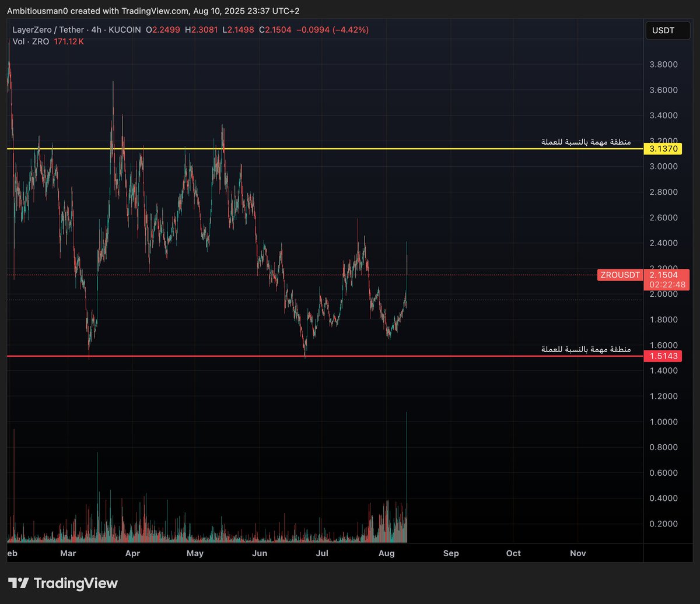This screenshot has width=700, height=604.
Task: Click the 2.1504 last price label
Action: pos(663,275)
